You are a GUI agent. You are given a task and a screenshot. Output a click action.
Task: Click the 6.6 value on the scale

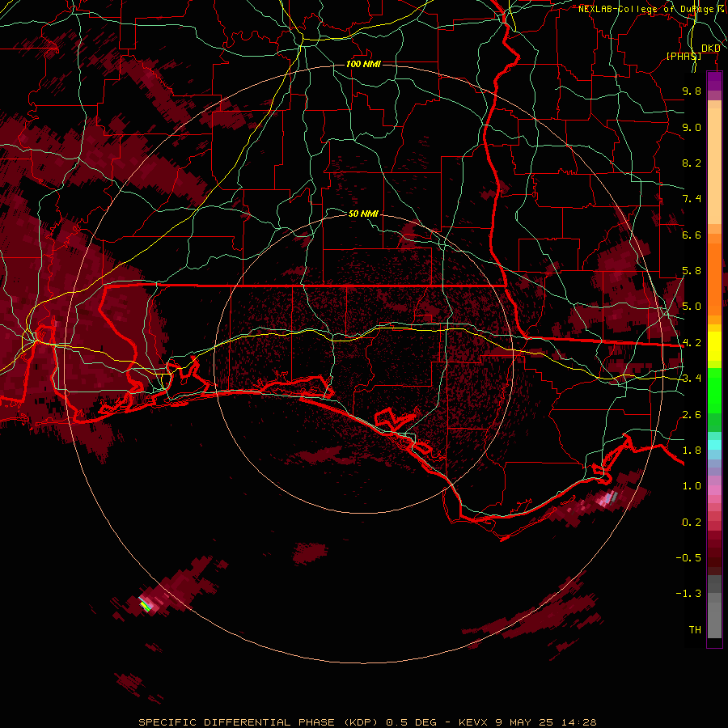(692, 235)
